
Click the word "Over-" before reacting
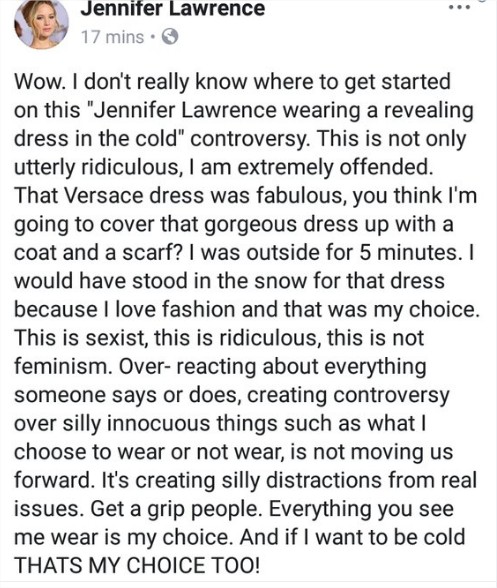pyautogui.click(x=145, y=366)
